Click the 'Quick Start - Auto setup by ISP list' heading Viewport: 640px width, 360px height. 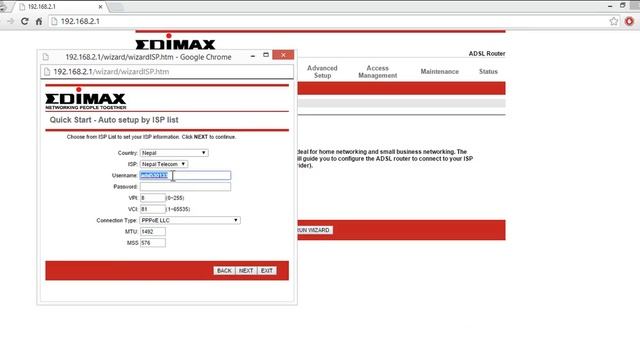coord(114,120)
